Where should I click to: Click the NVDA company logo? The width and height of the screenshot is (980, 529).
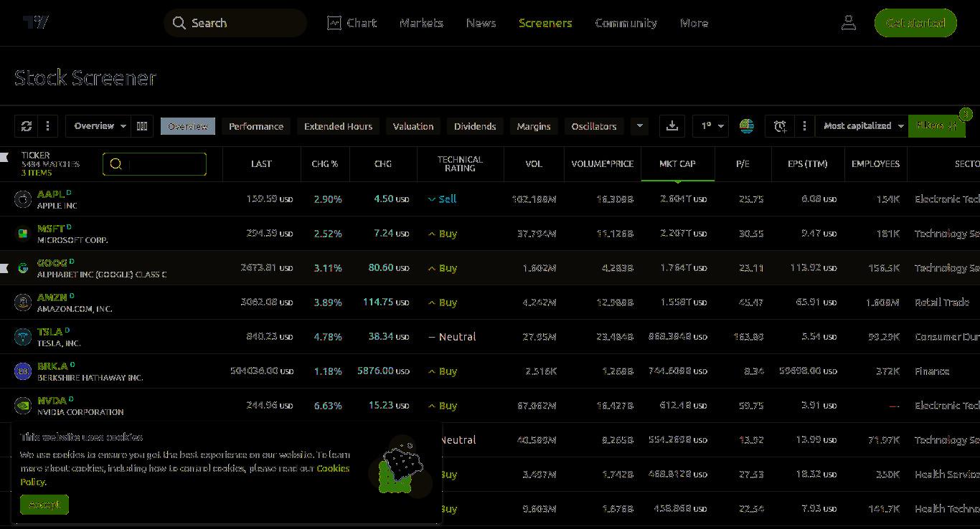pyautogui.click(x=23, y=406)
